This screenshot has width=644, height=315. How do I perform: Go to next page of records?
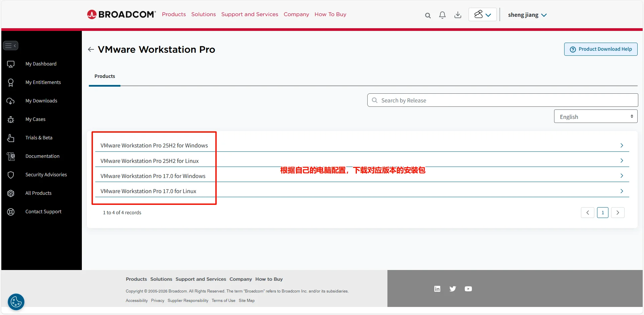(x=618, y=213)
